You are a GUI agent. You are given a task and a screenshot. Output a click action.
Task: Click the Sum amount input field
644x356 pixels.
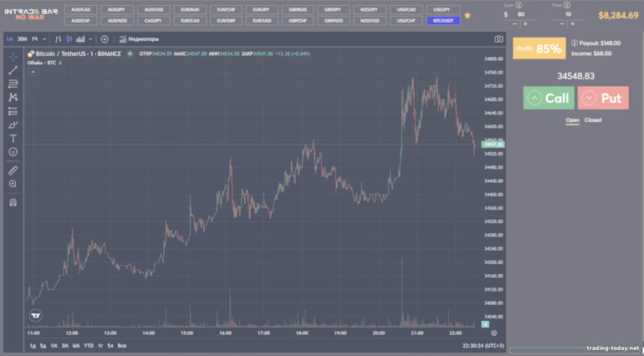click(521, 14)
